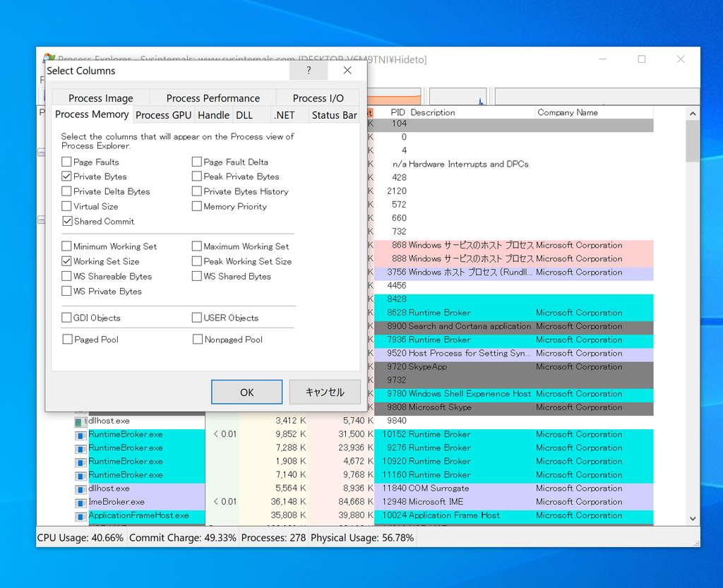
Task: Check the Memory Priority box
Action: tap(197, 206)
